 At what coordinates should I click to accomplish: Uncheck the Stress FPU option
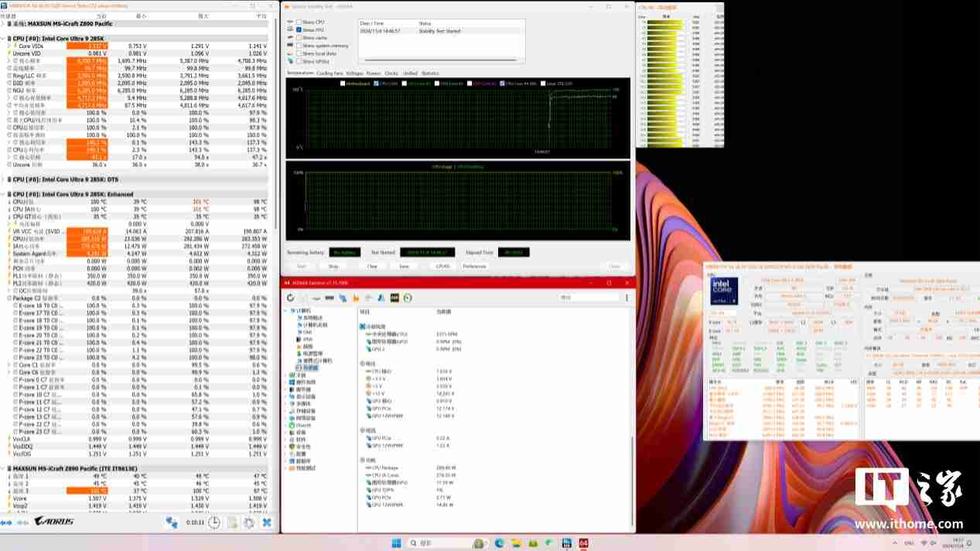299,29
